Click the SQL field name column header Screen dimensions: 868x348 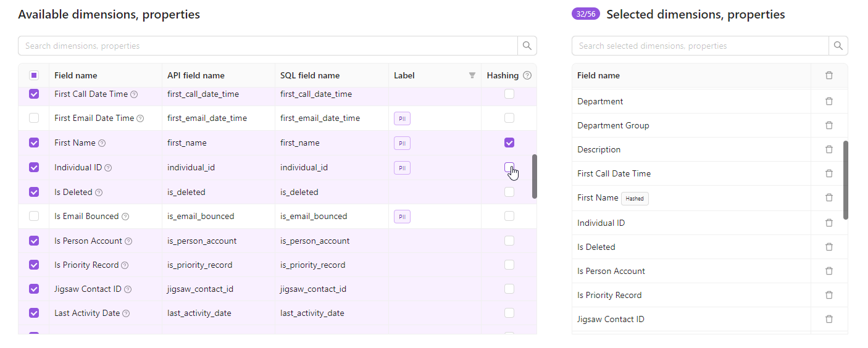(x=310, y=75)
